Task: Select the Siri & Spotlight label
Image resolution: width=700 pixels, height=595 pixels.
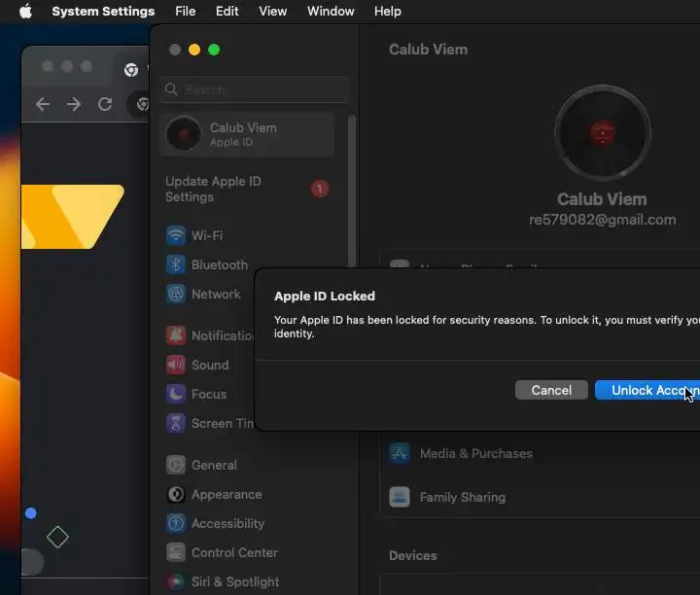Action: [235, 582]
